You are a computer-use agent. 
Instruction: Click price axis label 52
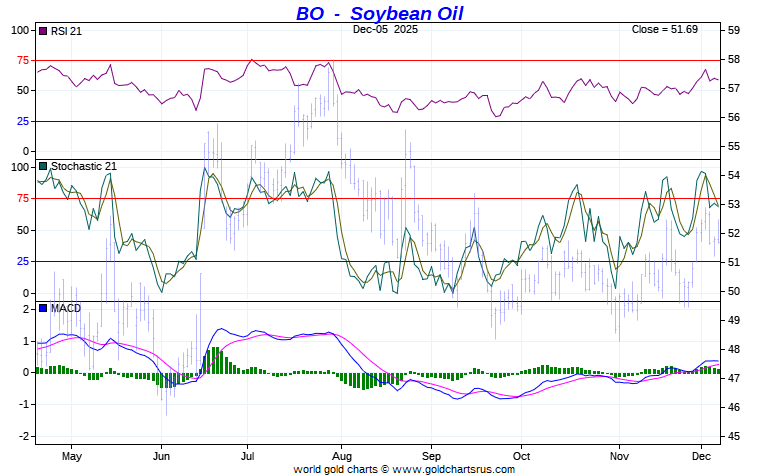(x=733, y=233)
